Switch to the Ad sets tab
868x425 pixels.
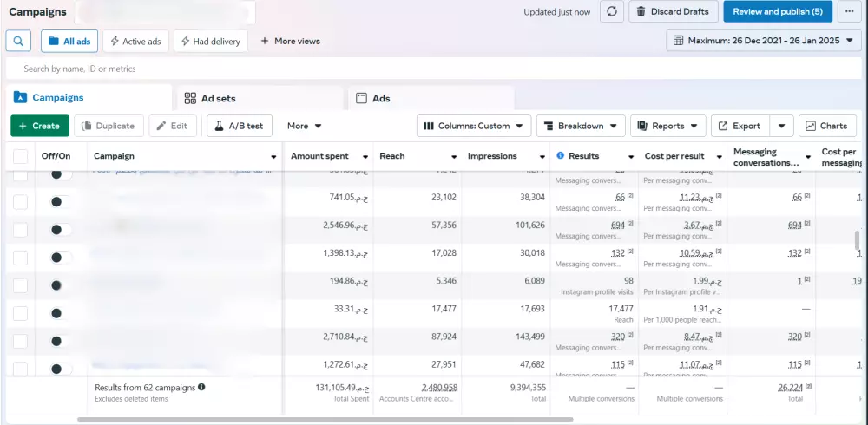click(218, 98)
